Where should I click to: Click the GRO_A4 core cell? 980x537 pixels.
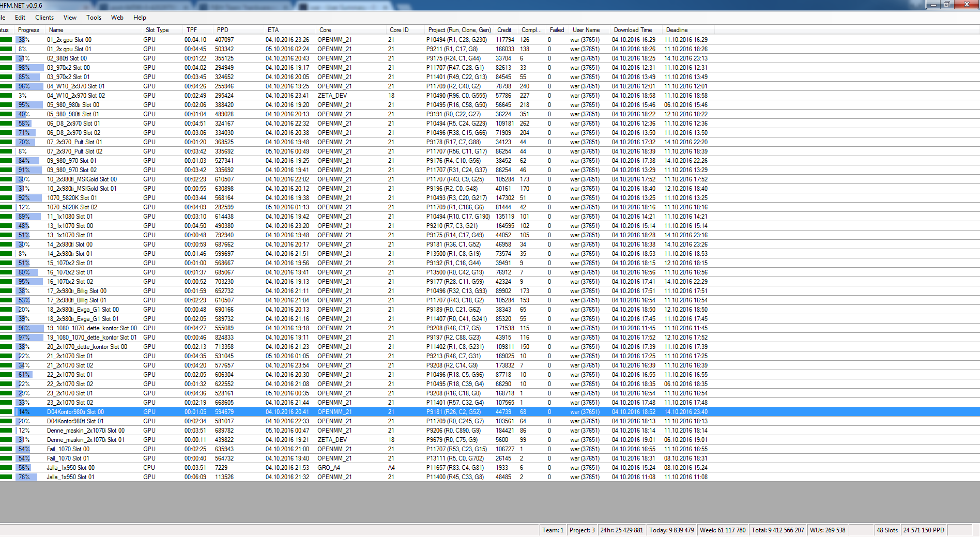(329, 468)
